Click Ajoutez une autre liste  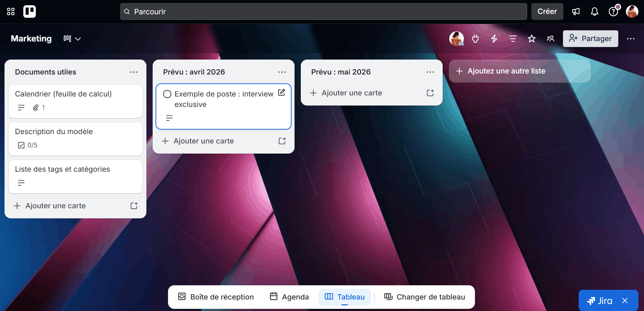[x=520, y=71]
